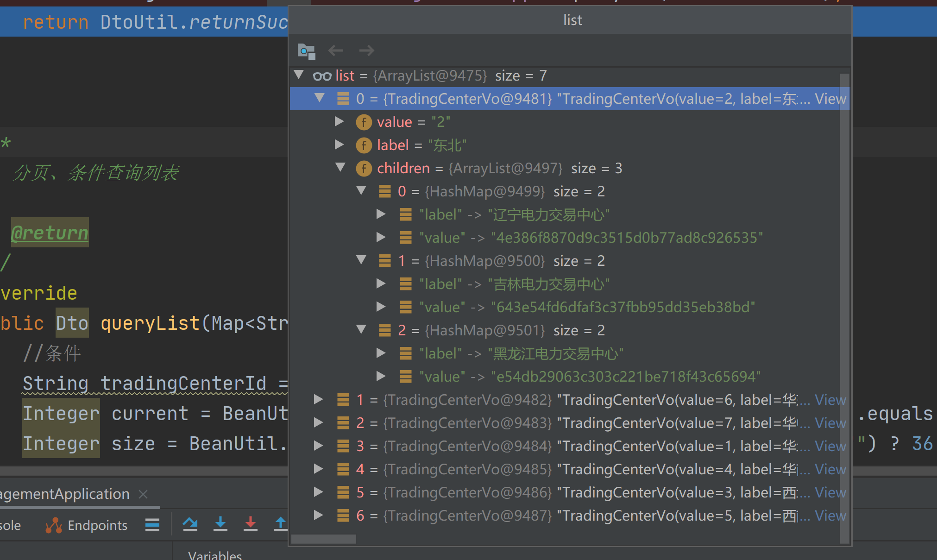Click the Step Into debug icon
Image resolution: width=937 pixels, height=560 pixels.
pos(220,524)
